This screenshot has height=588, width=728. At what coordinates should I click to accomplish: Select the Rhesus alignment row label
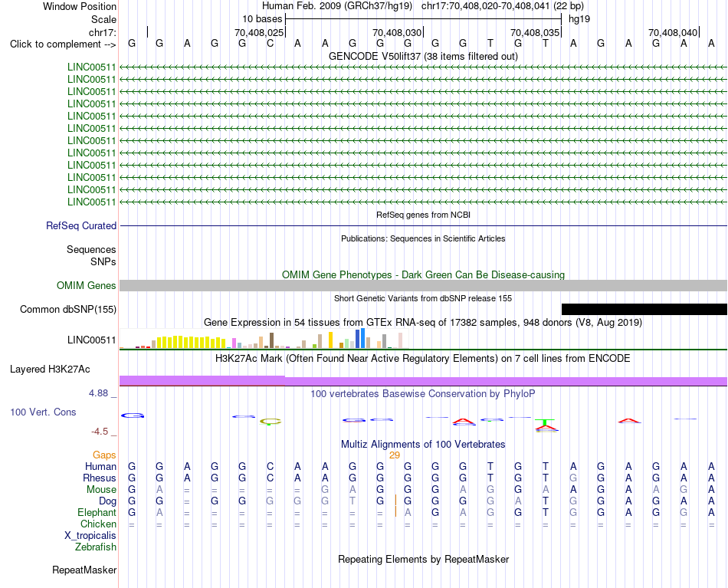[100, 478]
